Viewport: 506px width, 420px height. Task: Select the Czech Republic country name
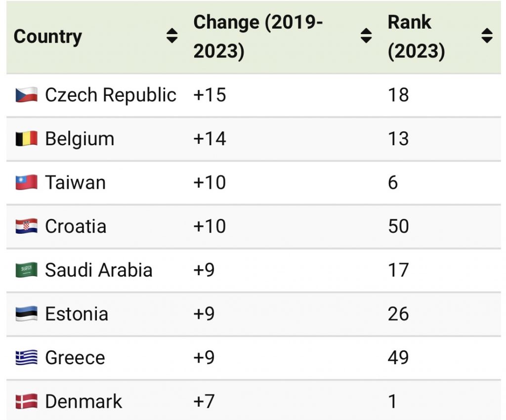[110, 95]
